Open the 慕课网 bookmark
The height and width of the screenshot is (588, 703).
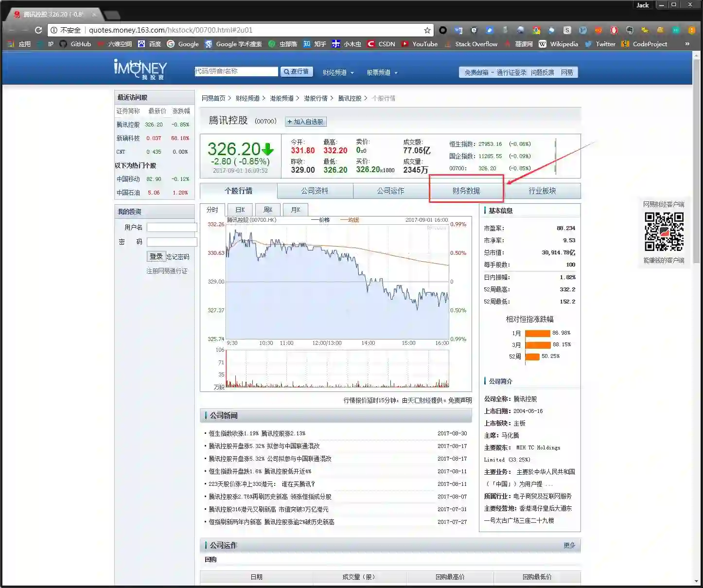(x=518, y=44)
